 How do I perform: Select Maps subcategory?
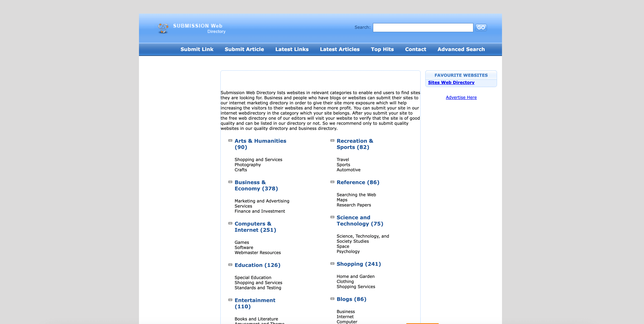342,200
